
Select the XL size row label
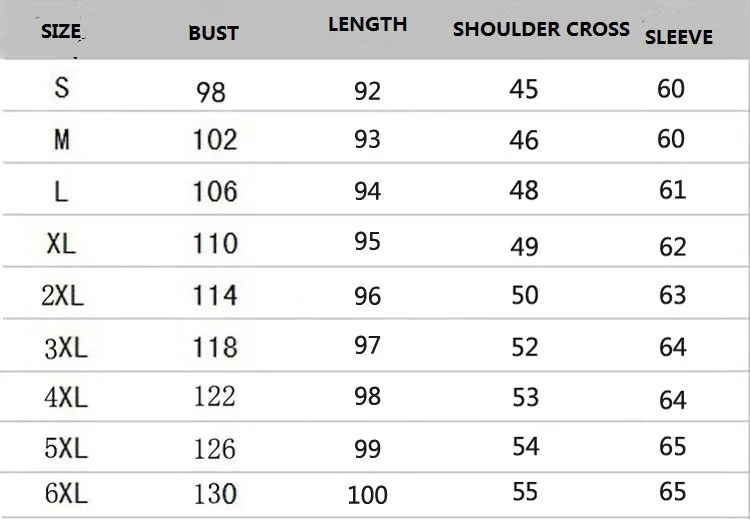point(61,243)
